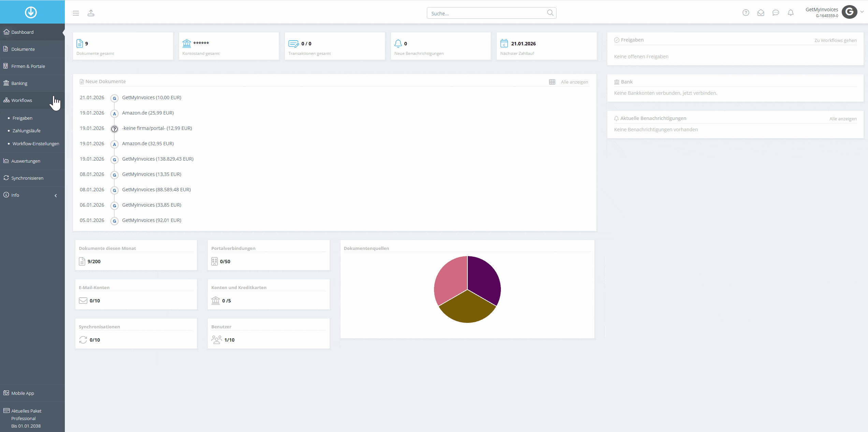
Task: Open the GetMyInvoices (10,00 EUR) document
Action: [151, 98]
